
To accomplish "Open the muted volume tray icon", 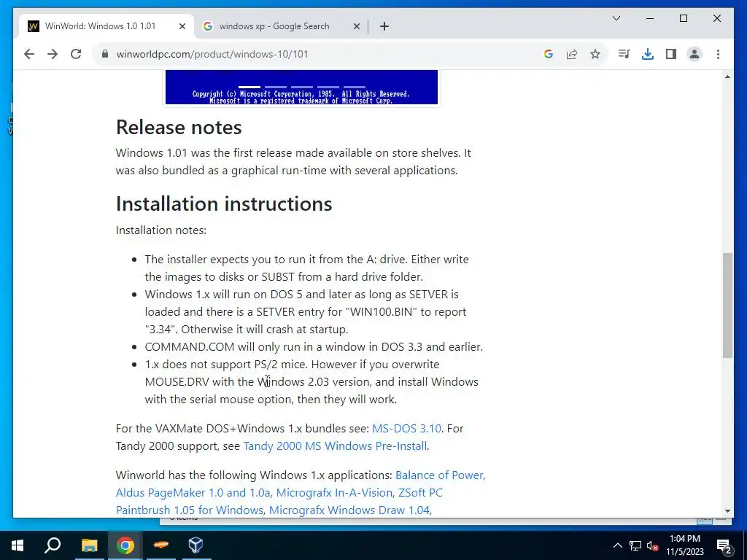I will click(652, 545).
